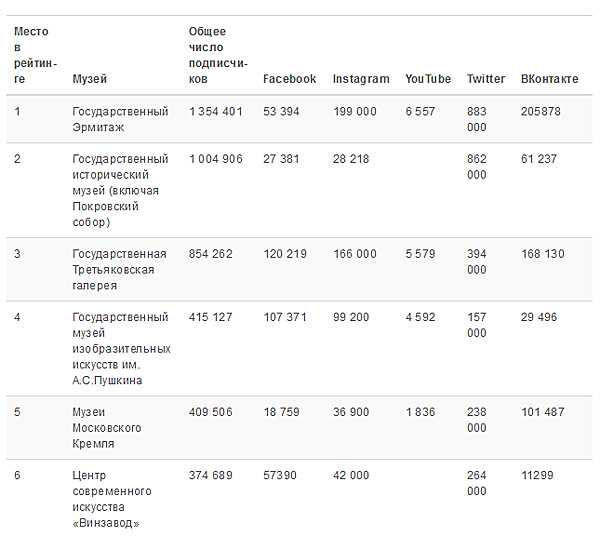Click the Instagram column header
Image resolution: width=600 pixels, height=536 pixels.
(361, 79)
